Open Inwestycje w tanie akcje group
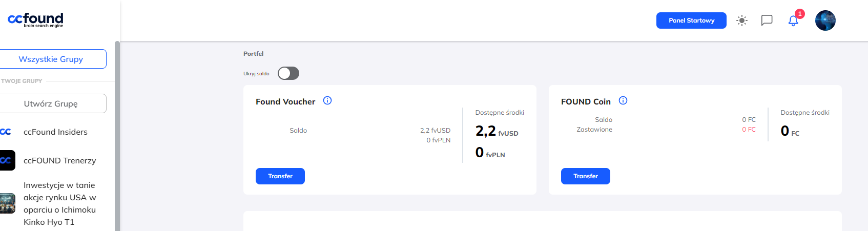The image size is (868, 231). 59,203
